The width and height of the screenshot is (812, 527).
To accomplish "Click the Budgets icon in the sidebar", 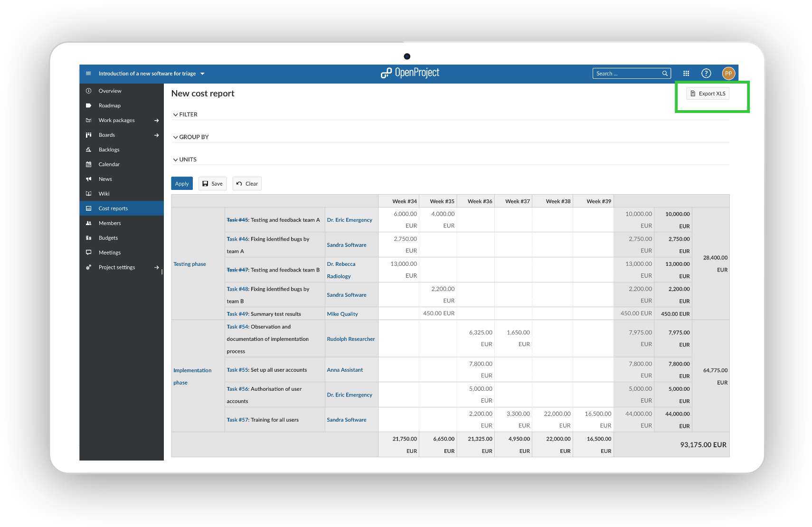I will 88,238.
